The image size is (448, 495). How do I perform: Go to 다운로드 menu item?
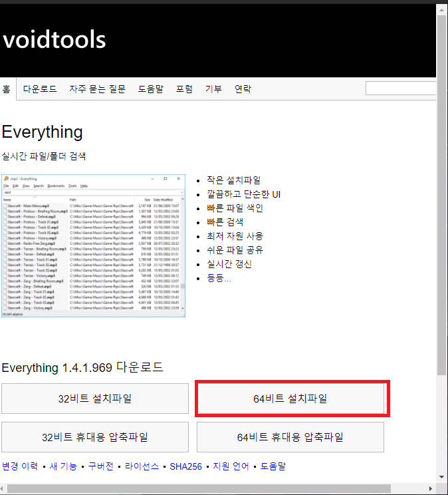(40, 89)
